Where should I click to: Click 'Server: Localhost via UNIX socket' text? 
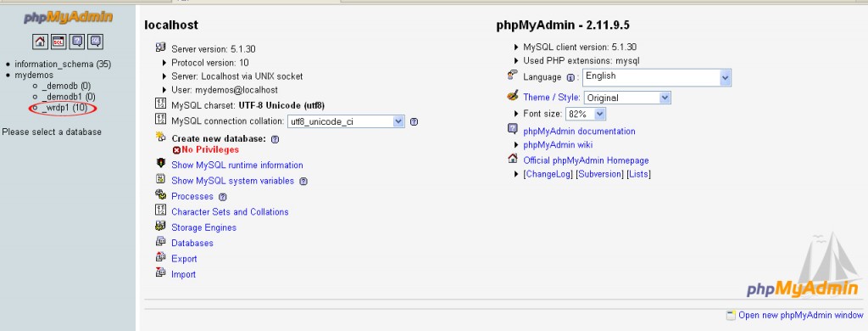pos(237,76)
